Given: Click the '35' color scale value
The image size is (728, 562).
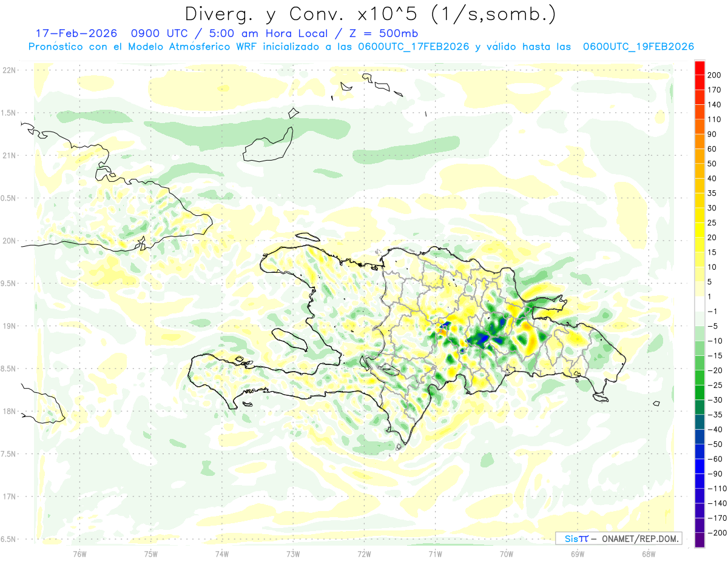Looking at the screenshot, I should coord(713,193).
